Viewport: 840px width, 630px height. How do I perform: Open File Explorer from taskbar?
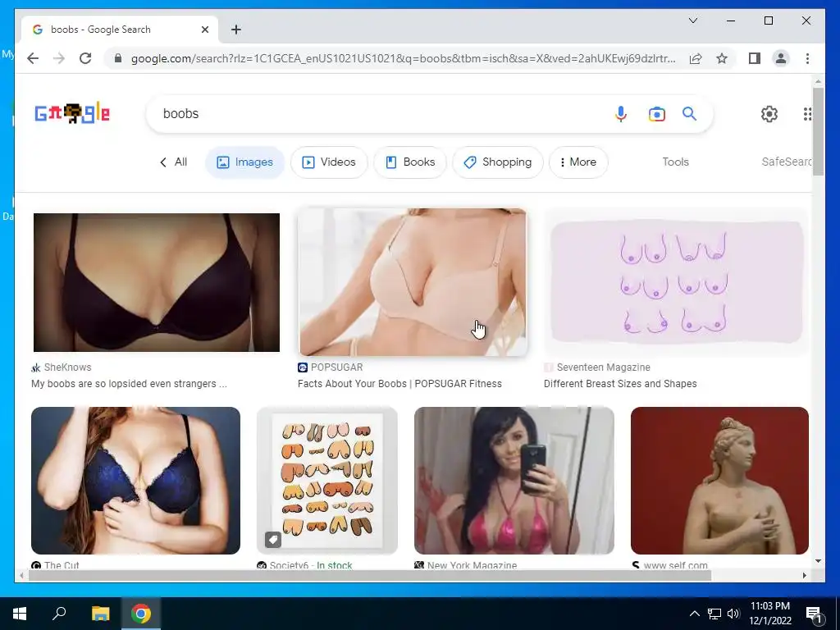(100, 614)
